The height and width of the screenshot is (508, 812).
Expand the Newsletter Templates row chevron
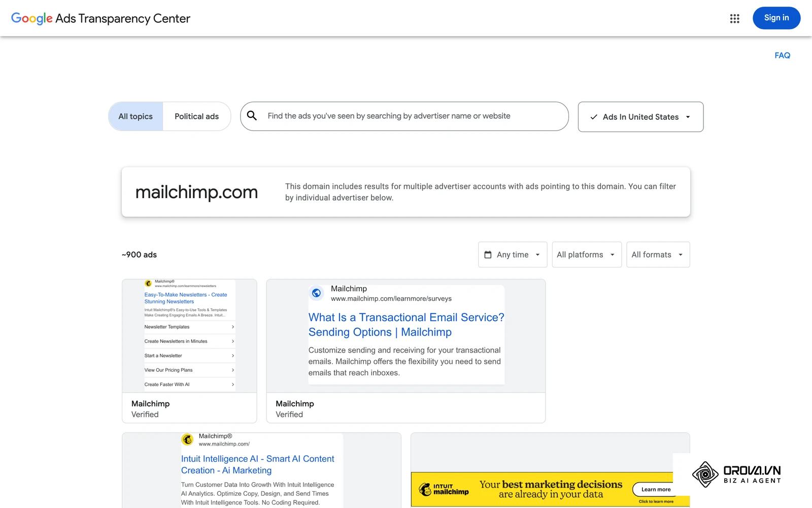[x=233, y=327]
